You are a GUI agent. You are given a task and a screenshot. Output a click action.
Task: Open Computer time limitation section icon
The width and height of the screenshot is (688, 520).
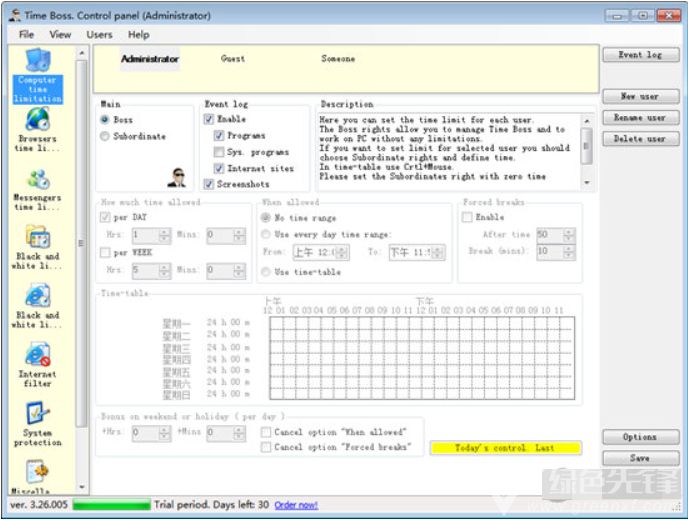coord(38,60)
